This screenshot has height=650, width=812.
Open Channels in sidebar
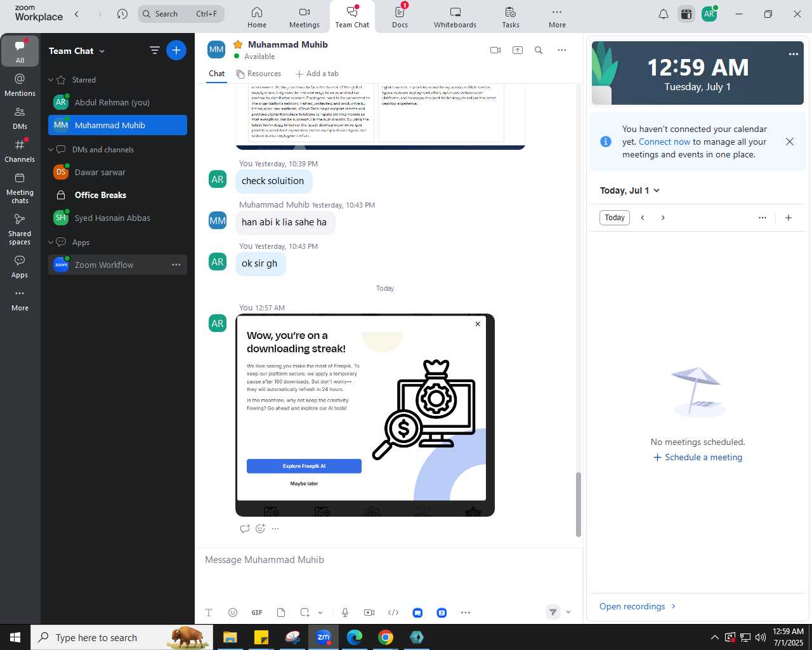point(20,150)
